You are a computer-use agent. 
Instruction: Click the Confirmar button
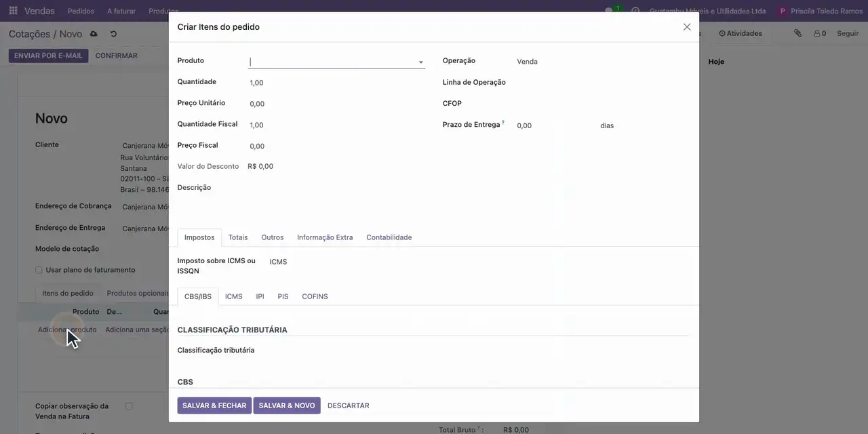[117, 56]
